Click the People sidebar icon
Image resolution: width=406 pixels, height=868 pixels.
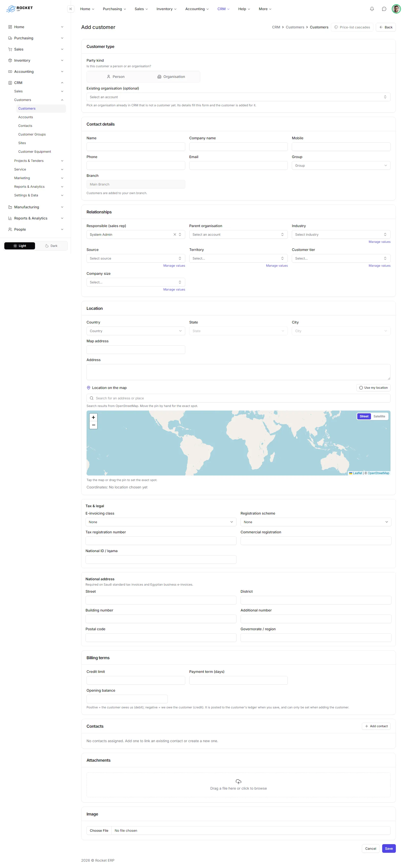click(x=10, y=229)
